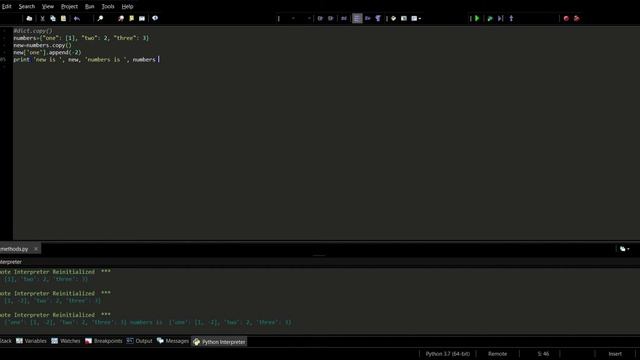Click the red Abort Debugging icon
Image resolution: width=640 pixels, height=360 pixels.
click(566, 18)
